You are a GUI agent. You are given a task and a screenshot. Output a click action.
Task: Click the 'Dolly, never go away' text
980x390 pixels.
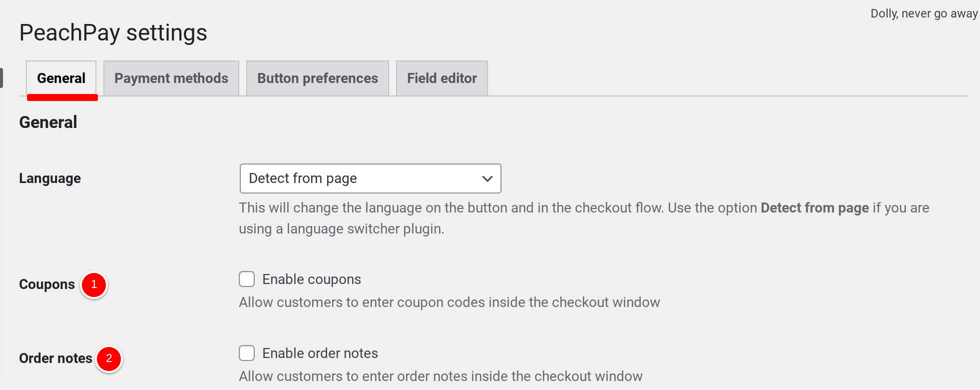click(x=924, y=13)
